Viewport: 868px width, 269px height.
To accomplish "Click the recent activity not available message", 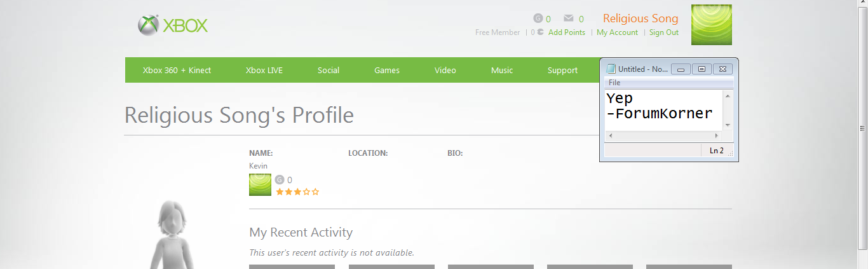I will click(332, 252).
